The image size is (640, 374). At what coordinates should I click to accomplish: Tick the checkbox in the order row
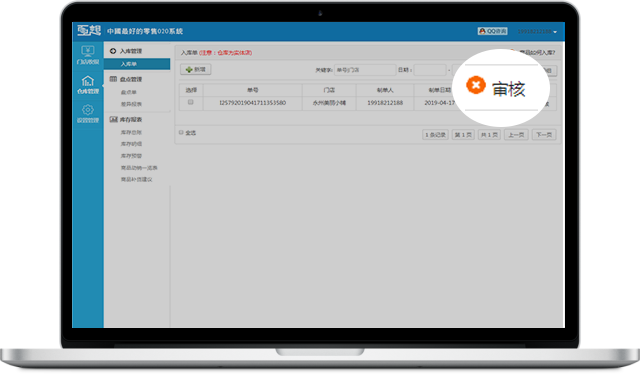(x=191, y=102)
